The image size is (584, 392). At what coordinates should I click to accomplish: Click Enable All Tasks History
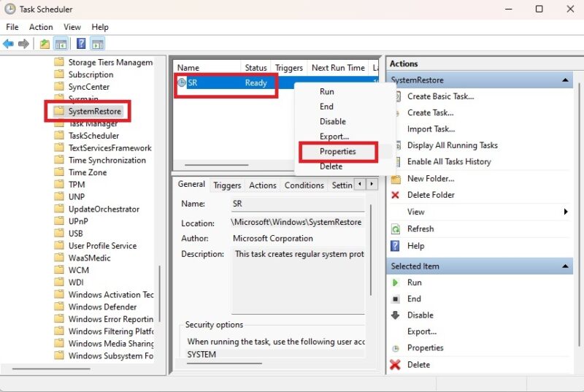(x=449, y=161)
